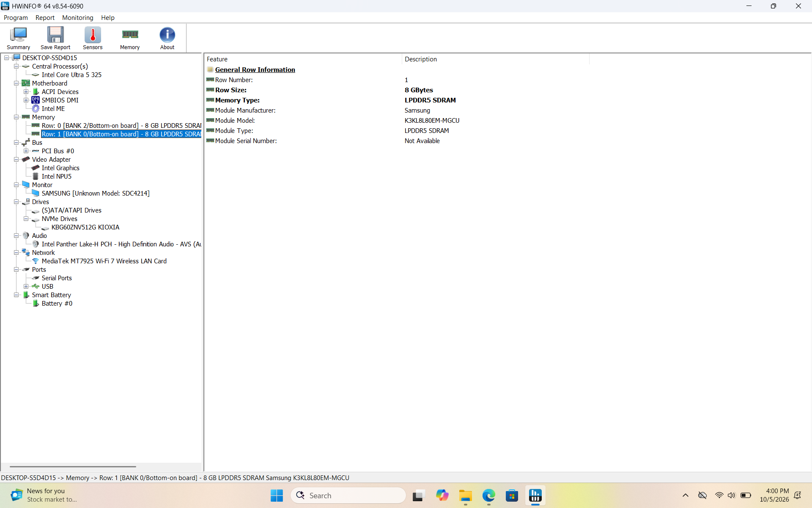
Task: Select the Serial Ports entry
Action: click(x=57, y=278)
